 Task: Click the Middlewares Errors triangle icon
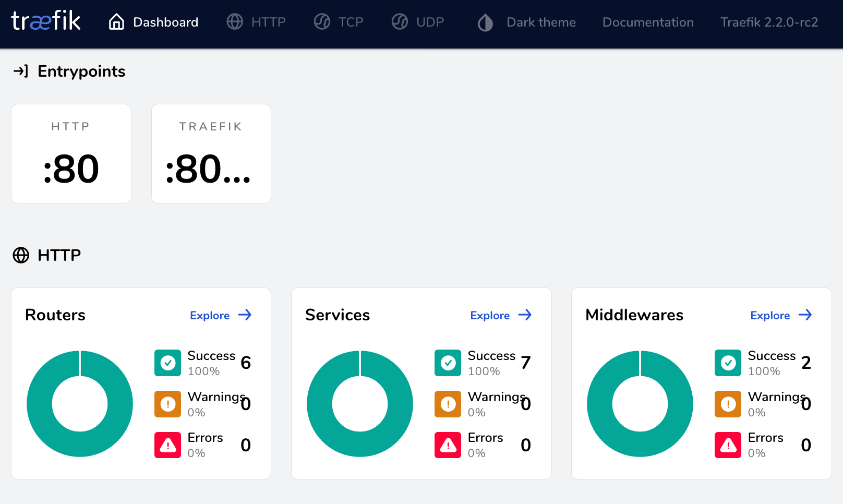728,445
